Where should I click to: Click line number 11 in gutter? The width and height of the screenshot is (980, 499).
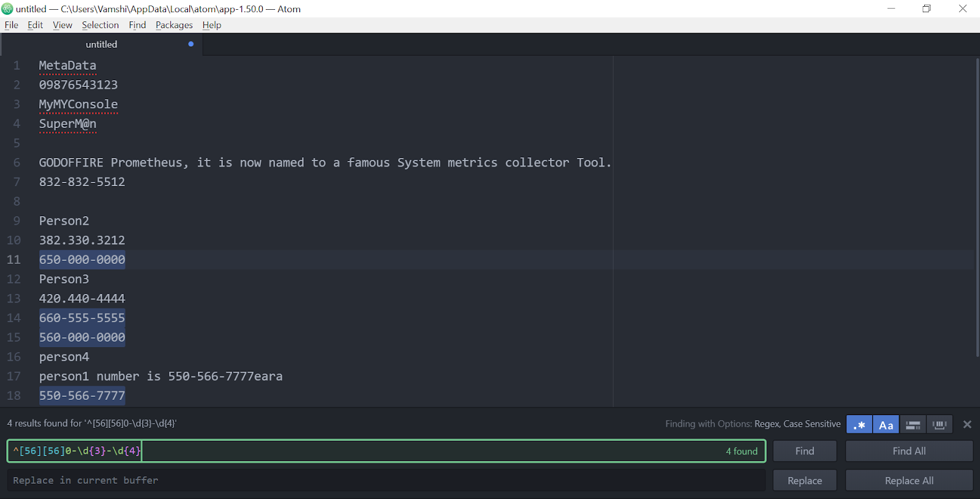pyautogui.click(x=13, y=260)
